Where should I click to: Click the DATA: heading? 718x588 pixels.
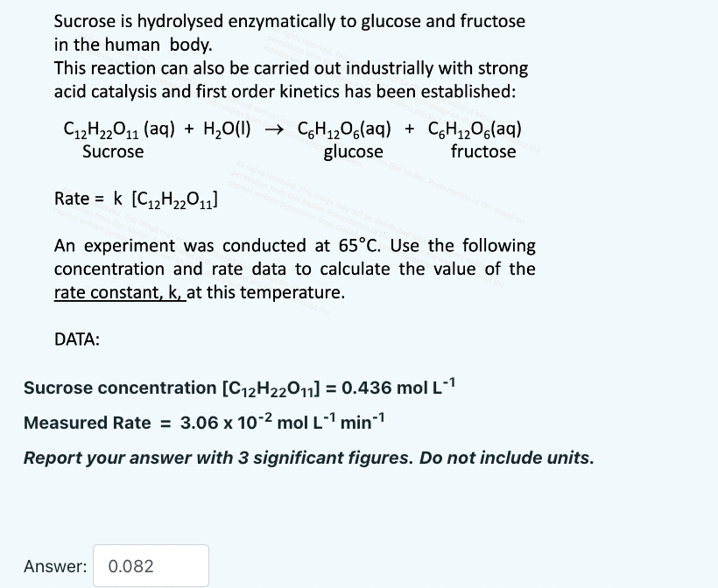tap(76, 339)
